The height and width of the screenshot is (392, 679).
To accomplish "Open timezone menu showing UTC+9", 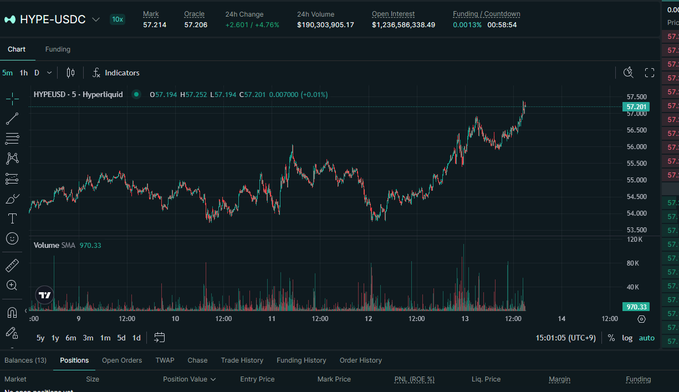I will click(x=566, y=338).
